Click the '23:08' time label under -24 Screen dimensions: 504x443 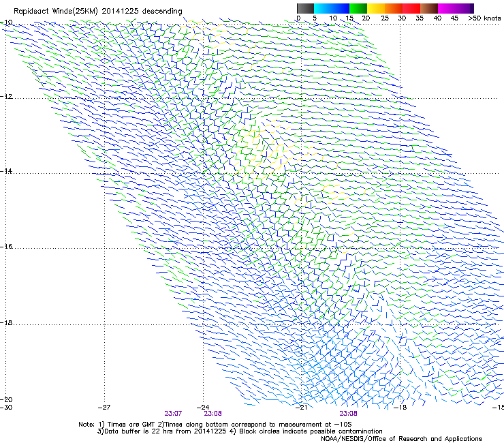tap(212, 414)
